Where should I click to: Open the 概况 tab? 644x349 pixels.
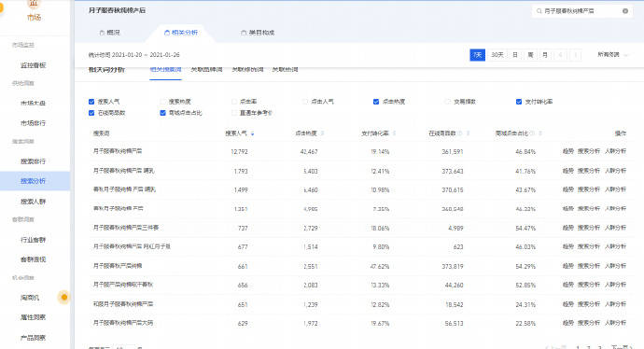click(109, 33)
